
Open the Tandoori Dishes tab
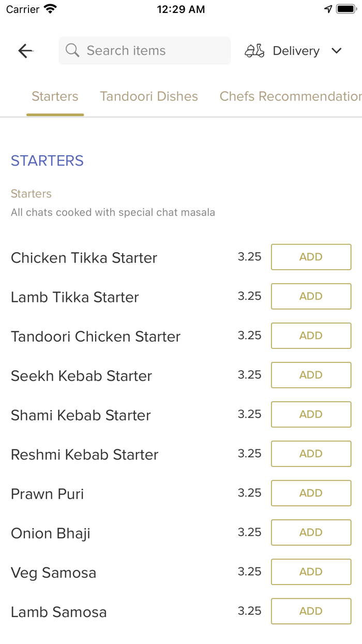click(149, 96)
